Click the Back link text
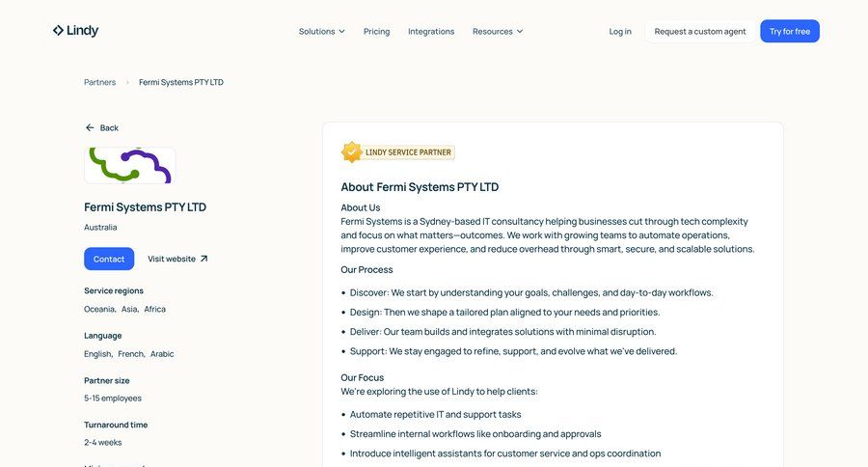The width and height of the screenshot is (868, 467). coord(109,128)
